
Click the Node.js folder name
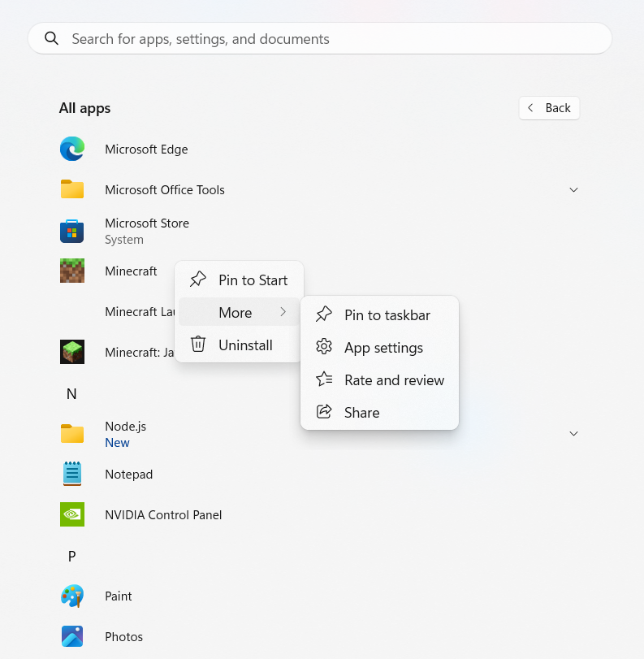[x=126, y=426]
